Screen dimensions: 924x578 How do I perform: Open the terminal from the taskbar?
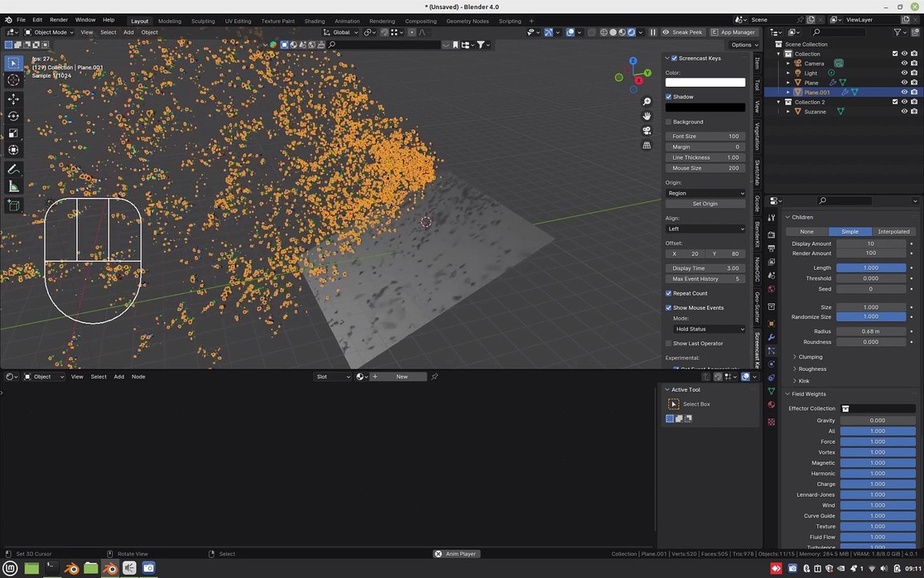tap(51, 568)
